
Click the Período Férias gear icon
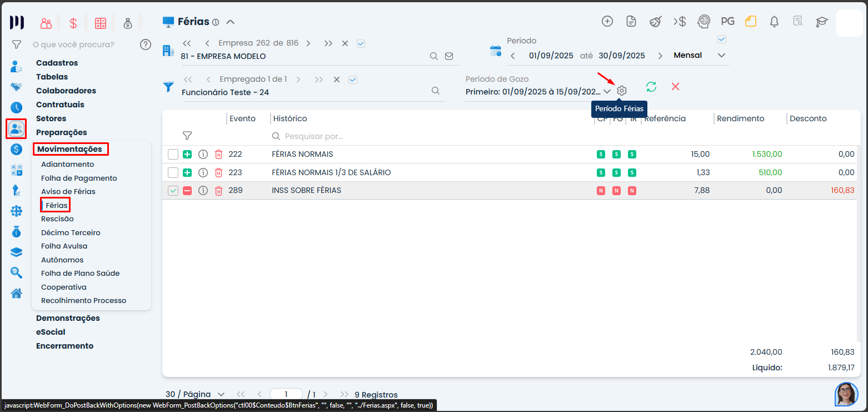coord(622,91)
